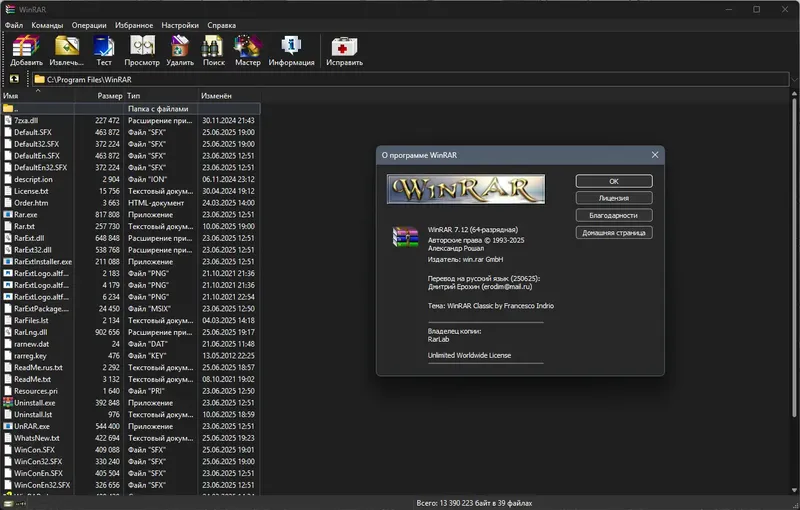Launch the Мастер (Wizard) icon
Screen dimensions: 800x510
click(247, 50)
